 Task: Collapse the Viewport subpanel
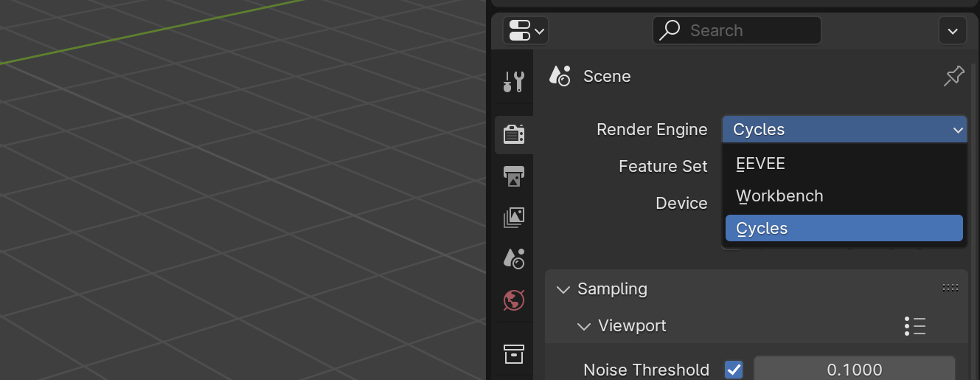(584, 326)
